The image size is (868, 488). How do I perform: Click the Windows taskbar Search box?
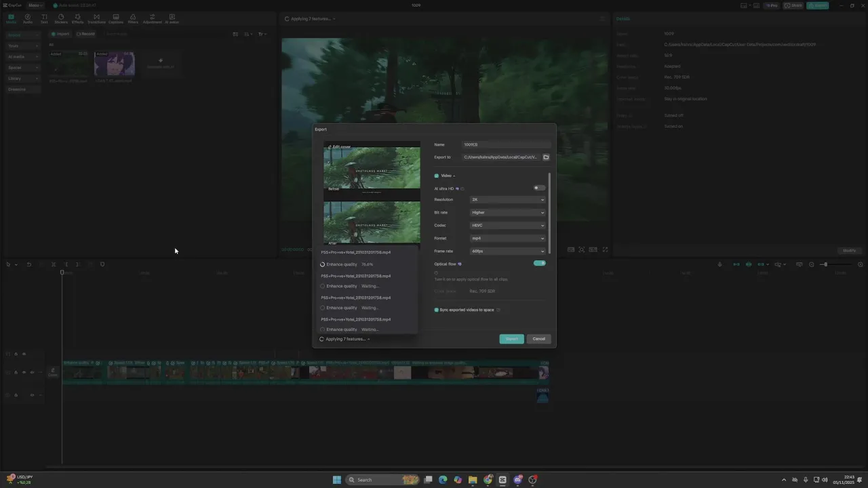point(383,480)
